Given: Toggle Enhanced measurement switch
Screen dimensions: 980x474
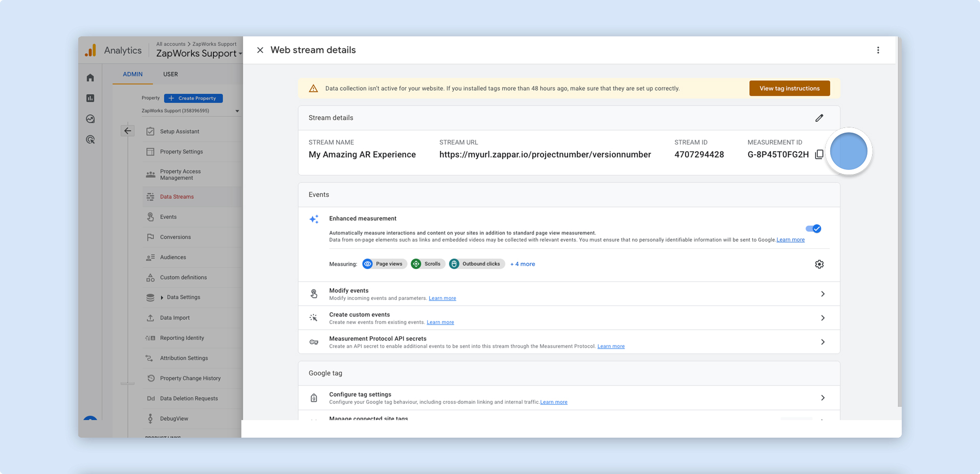Looking at the screenshot, I should 813,229.
